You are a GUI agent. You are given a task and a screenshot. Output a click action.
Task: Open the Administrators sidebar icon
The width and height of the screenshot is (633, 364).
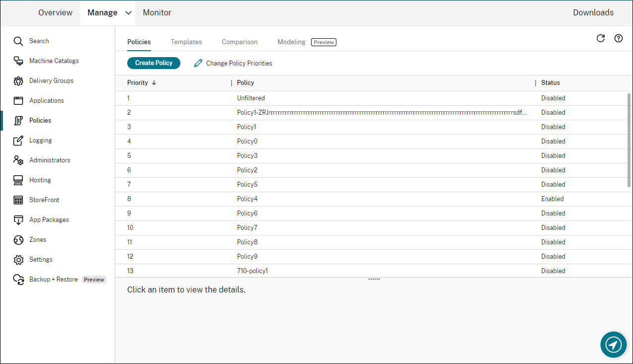(x=18, y=160)
